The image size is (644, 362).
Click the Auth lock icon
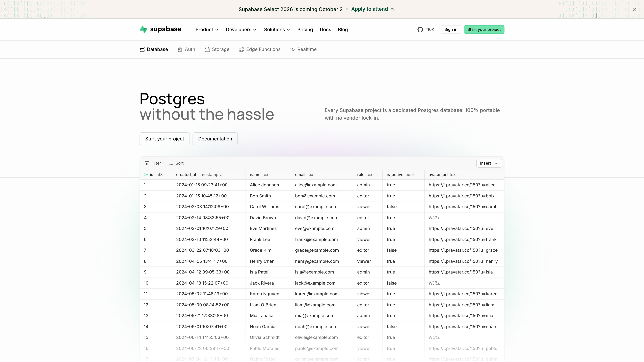coord(180,49)
